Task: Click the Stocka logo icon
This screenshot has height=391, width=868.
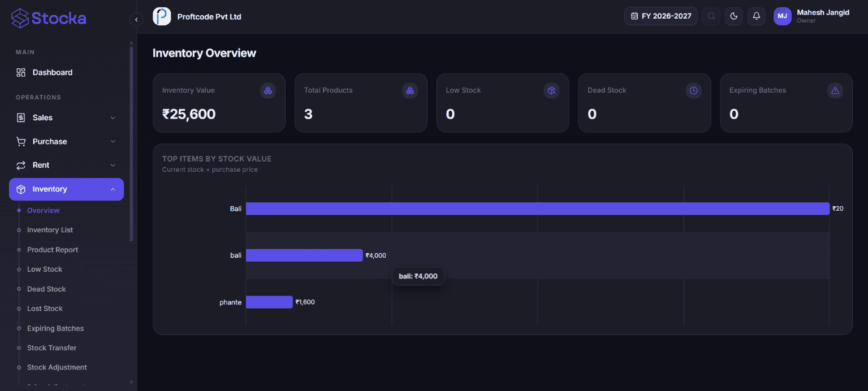Action: coord(20,18)
